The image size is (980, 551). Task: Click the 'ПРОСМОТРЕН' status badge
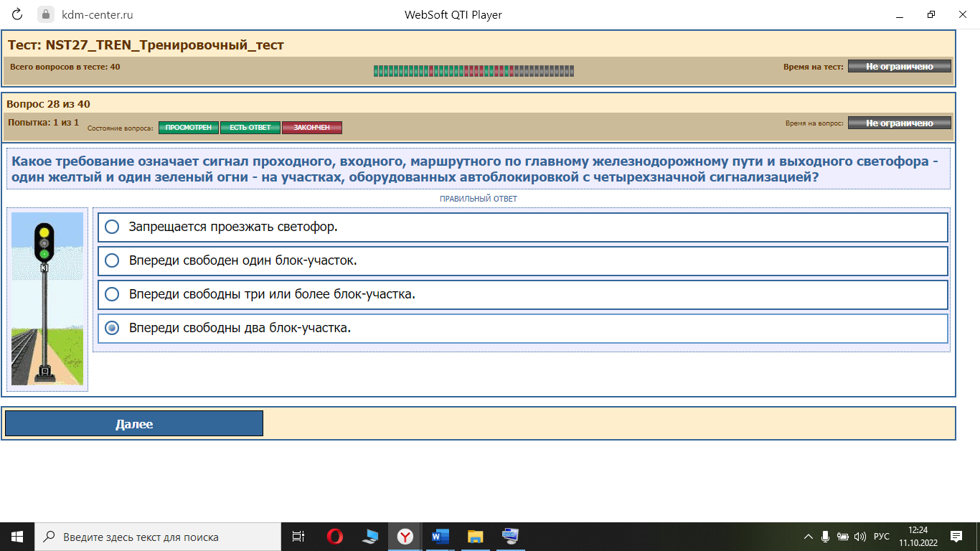(189, 128)
